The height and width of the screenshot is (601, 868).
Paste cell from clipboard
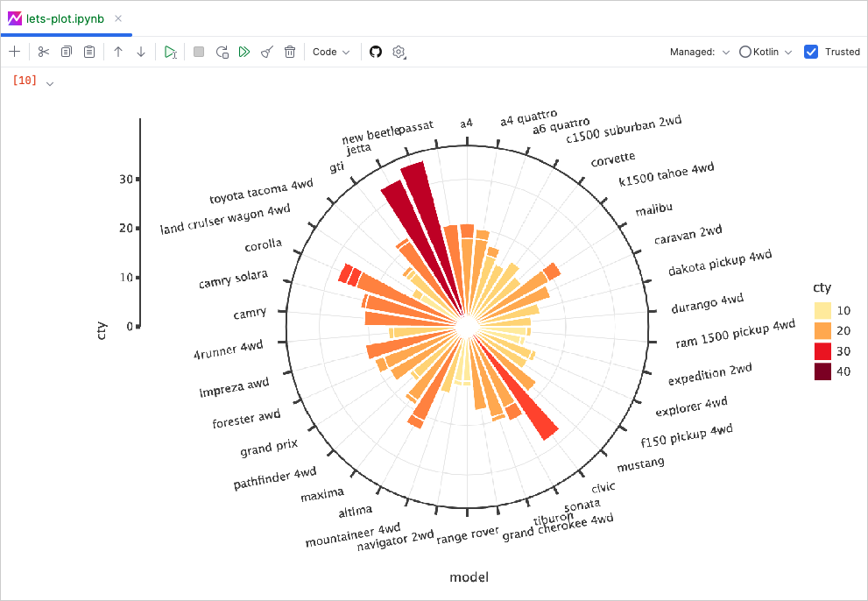89,52
